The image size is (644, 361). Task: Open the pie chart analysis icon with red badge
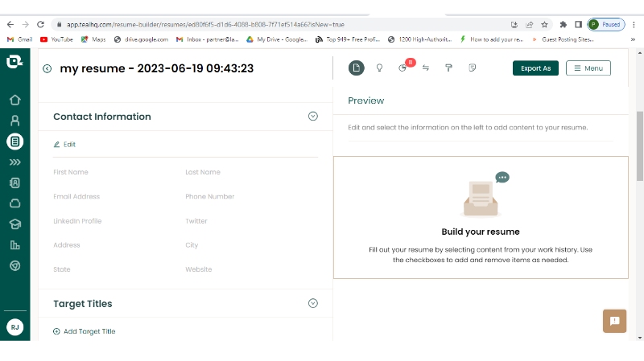pos(403,68)
